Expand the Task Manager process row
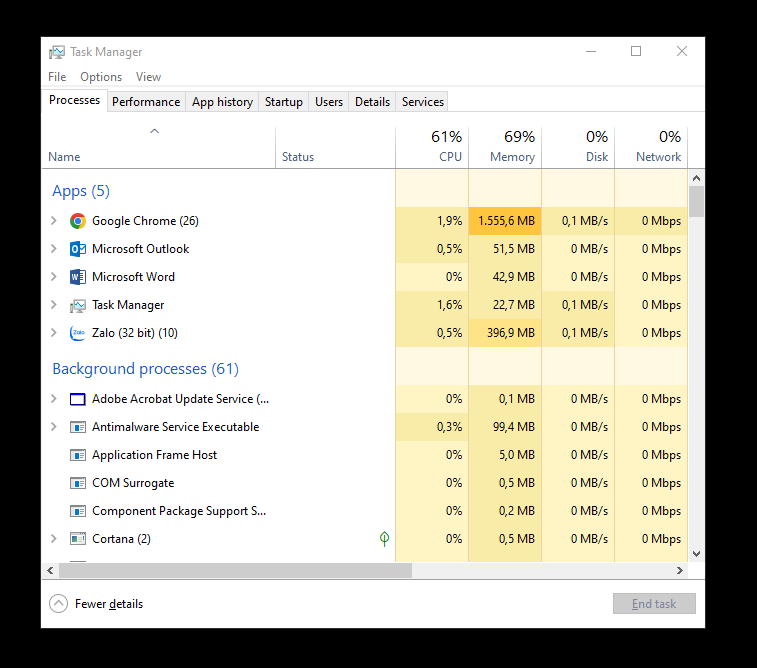 pos(54,305)
